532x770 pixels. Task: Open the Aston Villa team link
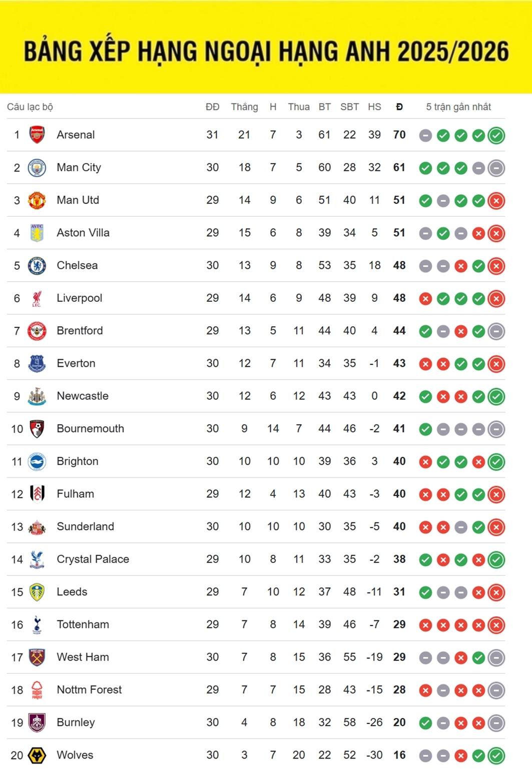(x=83, y=233)
